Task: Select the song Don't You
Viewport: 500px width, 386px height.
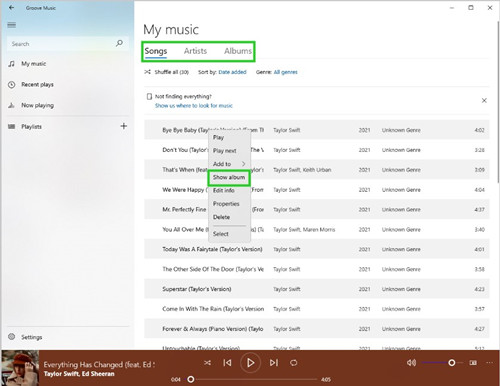Action: pyautogui.click(x=317, y=150)
